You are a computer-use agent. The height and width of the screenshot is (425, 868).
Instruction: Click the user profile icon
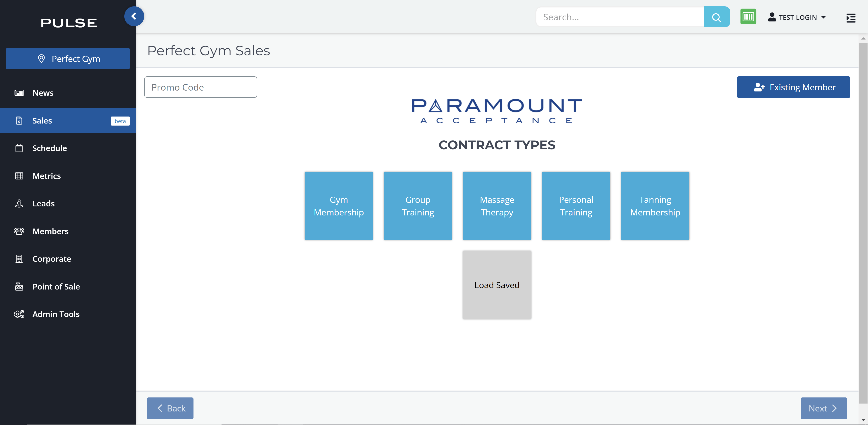(x=772, y=17)
